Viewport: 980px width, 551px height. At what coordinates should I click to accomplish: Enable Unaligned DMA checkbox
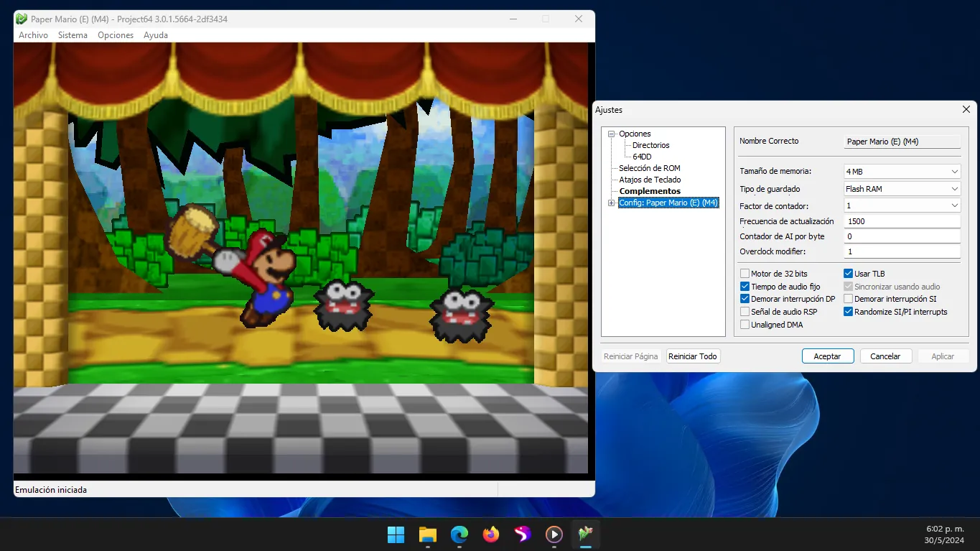tap(745, 325)
